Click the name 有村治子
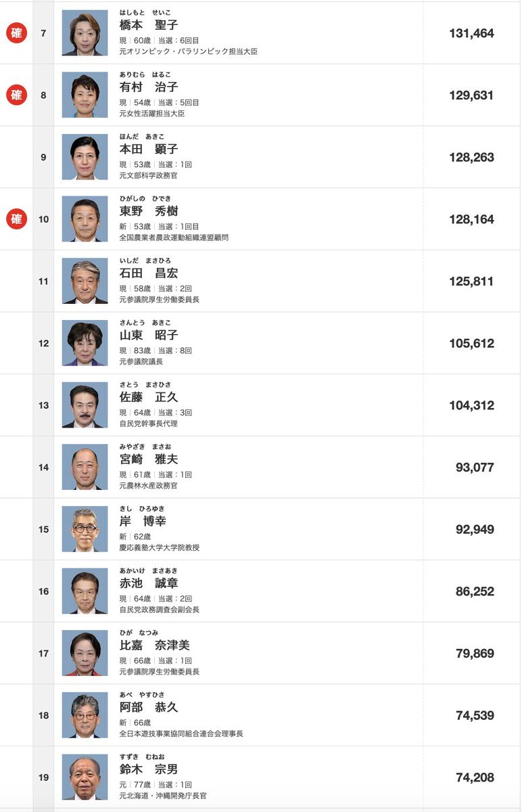The height and width of the screenshot is (812, 522). point(149,87)
